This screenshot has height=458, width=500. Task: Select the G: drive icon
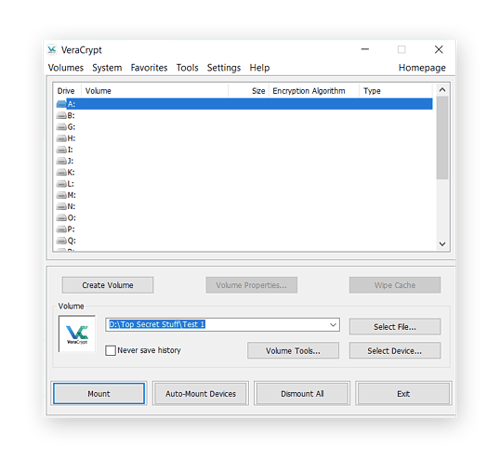click(61, 127)
